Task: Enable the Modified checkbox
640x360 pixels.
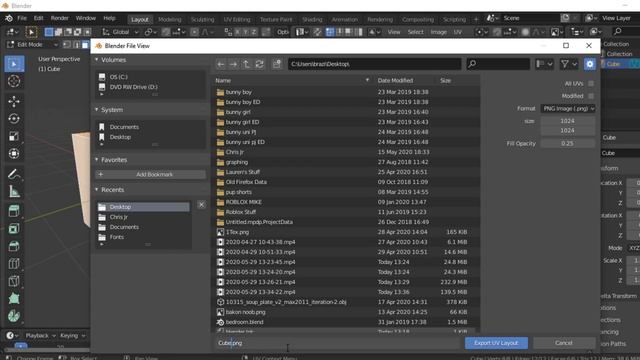Action: (591, 96)
